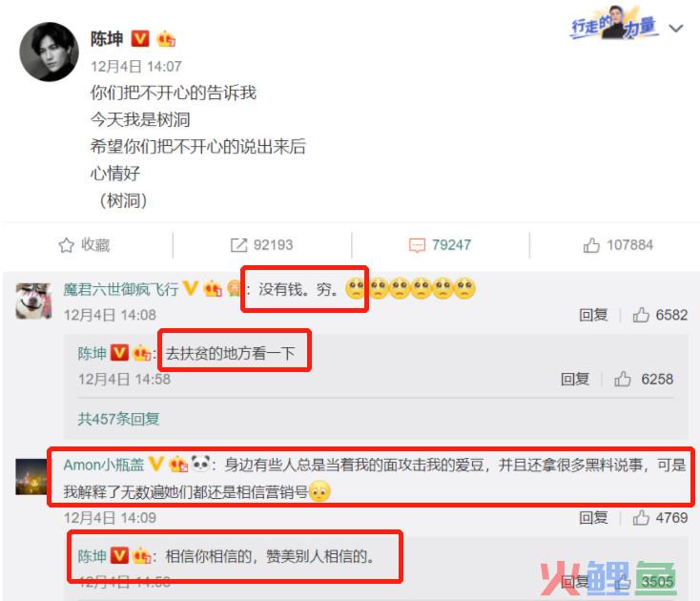
Task: Click the 行走的力量 badge banner
Action: pyautogui.click(x=614, y=25)
